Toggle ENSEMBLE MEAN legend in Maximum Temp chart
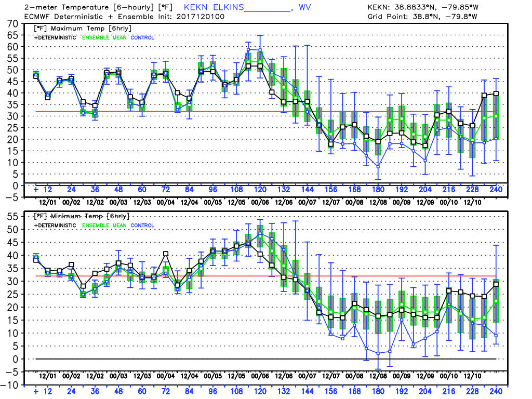The width and height of the screenshot is (532, 399). pos(104,37)
